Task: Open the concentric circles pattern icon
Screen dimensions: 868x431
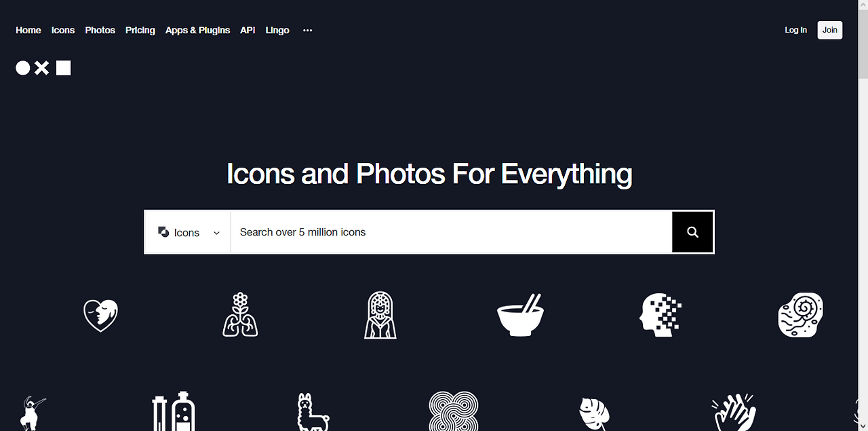Action: tap(454, 411)
